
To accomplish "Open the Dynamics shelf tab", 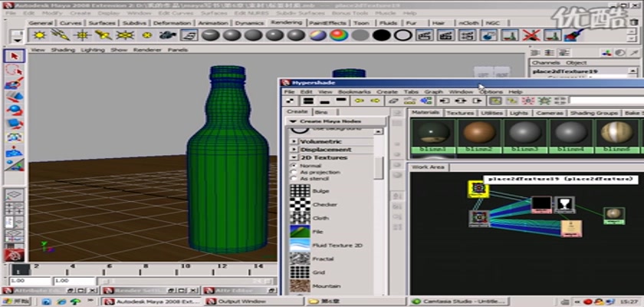I will (x=250, y=23).
